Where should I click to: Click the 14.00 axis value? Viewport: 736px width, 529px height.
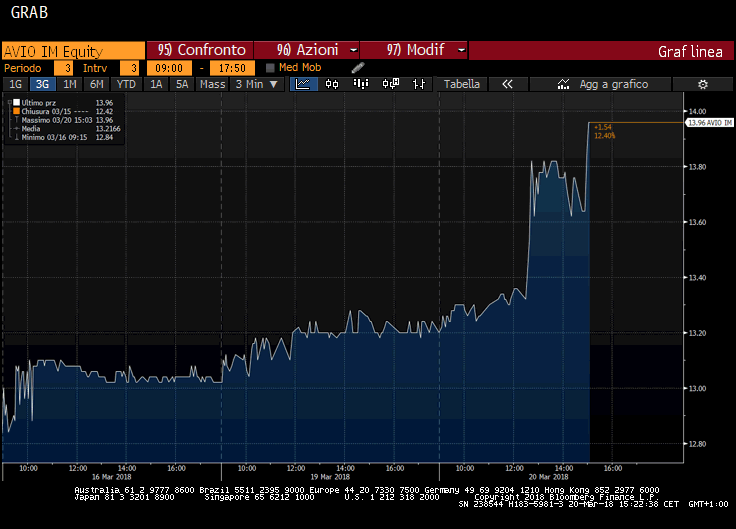(697, 111)
